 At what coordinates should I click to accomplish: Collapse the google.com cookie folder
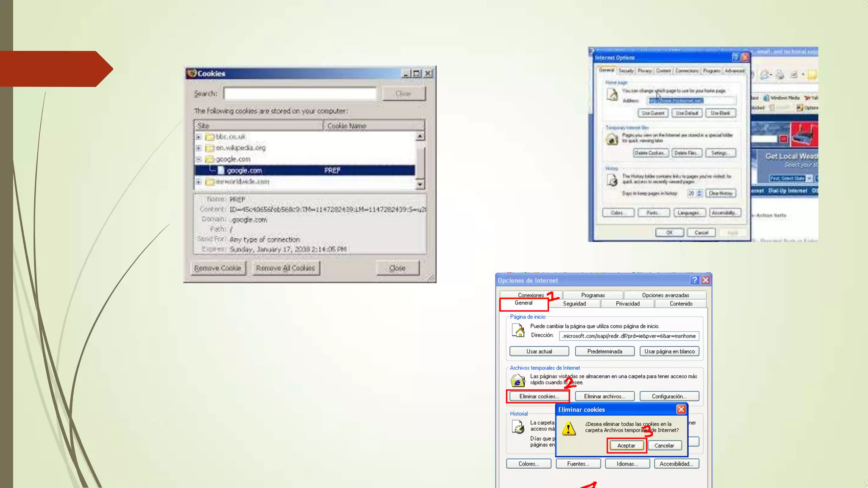click(x=198, y=159)
